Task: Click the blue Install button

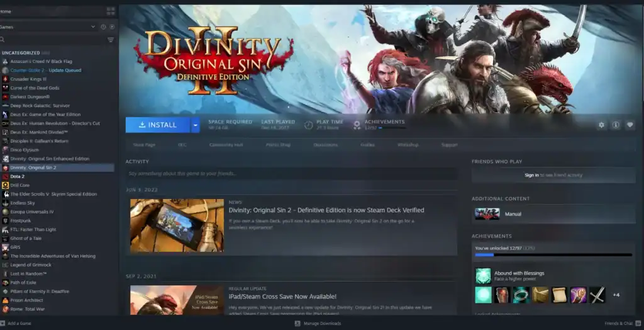Action: pos(158,125)
